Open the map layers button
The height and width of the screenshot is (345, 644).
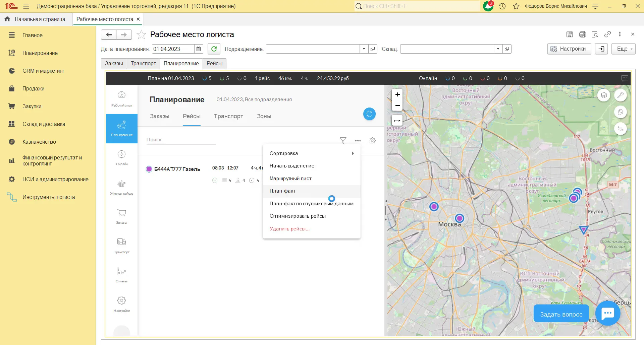click(603, 95)
